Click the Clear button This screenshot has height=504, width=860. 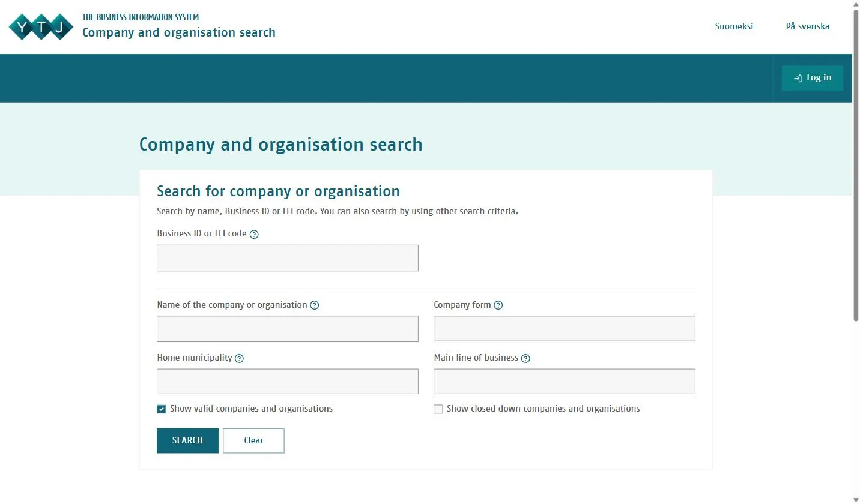(x=253, y=440)
